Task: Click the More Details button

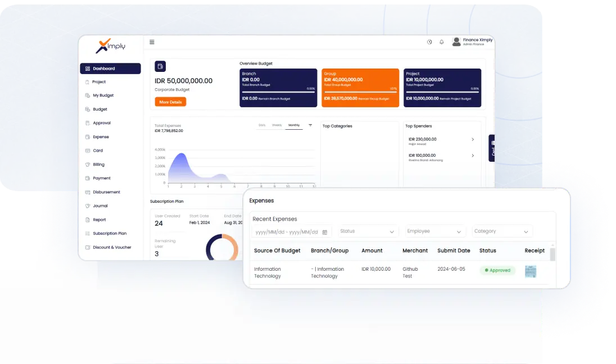Action: (170, 102)
